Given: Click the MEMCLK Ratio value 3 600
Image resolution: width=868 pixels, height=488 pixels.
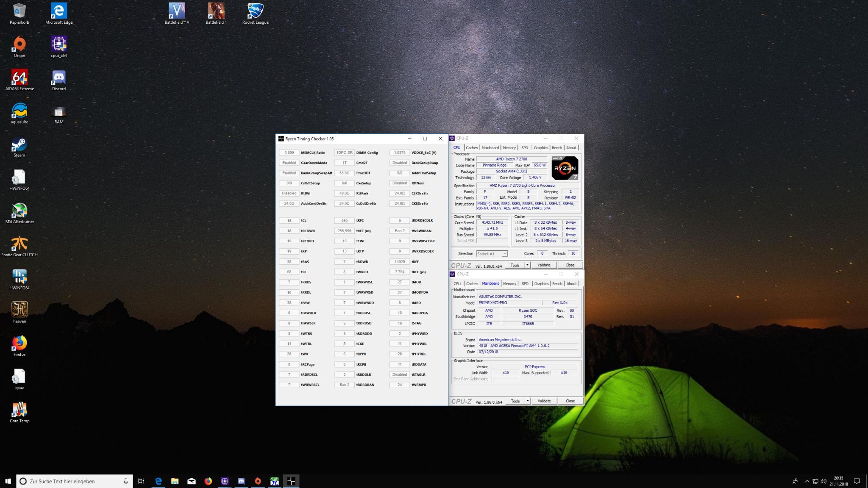Looking at the screenshot, I should coord(289,152).
